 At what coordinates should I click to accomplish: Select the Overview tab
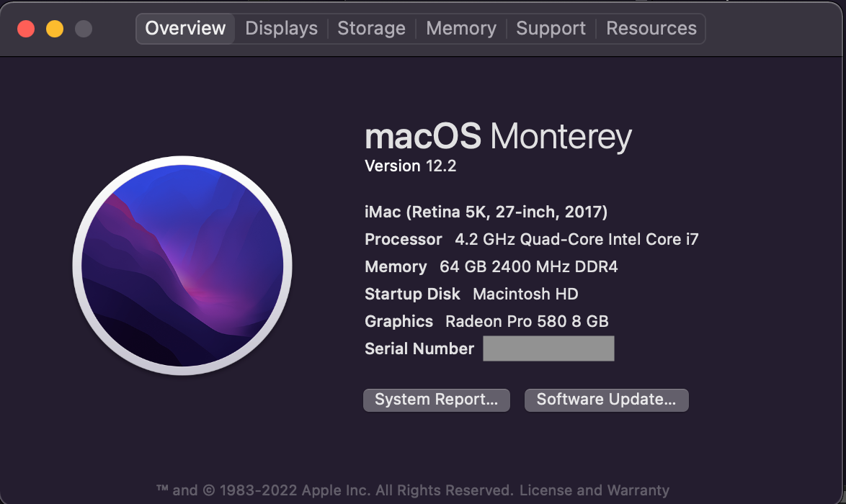pyautogui.click(x=185, y=29)
